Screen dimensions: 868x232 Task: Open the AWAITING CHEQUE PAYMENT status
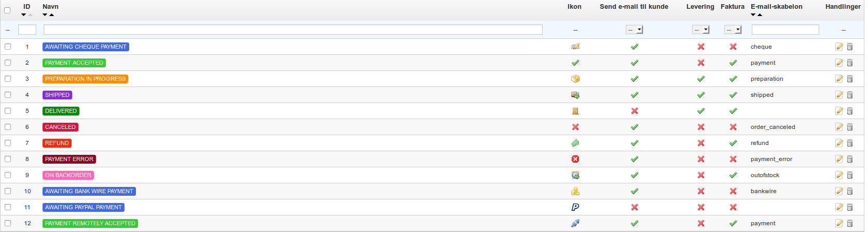click(86, 47)
